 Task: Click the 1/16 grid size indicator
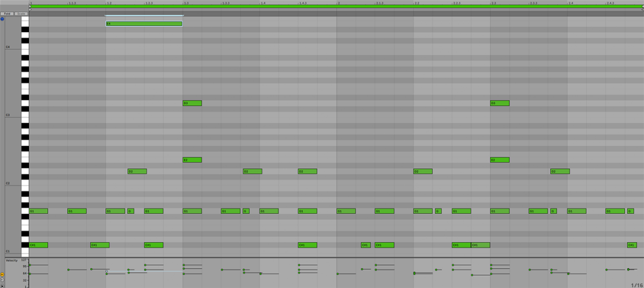coord(636,285)
